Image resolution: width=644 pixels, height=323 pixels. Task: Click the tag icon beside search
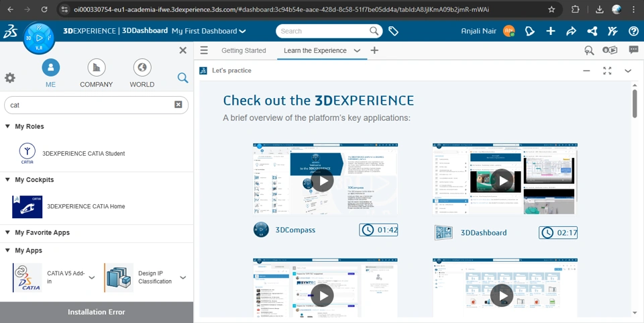(394, 32)
